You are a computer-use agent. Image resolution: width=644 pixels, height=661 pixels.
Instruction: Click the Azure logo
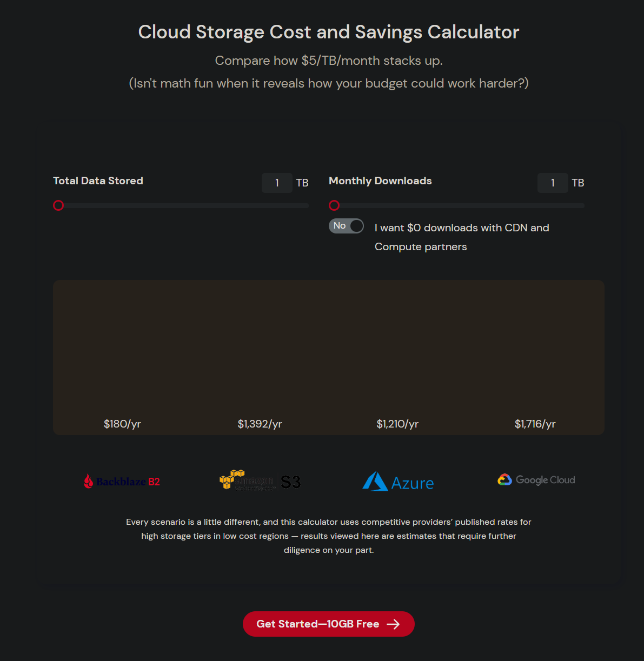click(398, 482)
